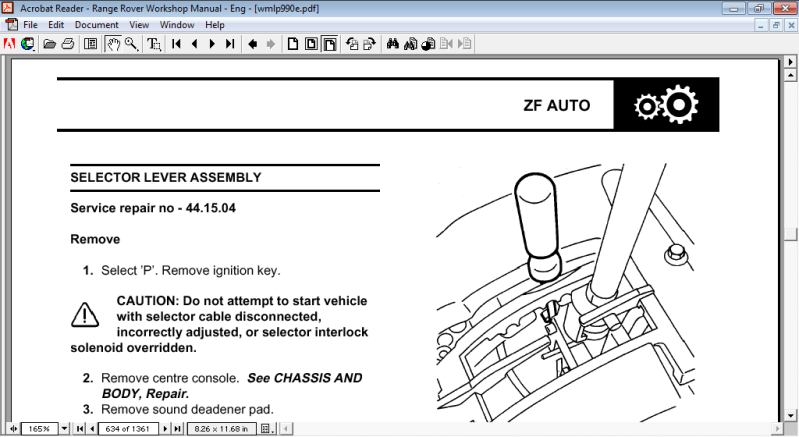The image size is (799, 437).
Task: Open the Window menu
Action: click(x=177, y=24)
